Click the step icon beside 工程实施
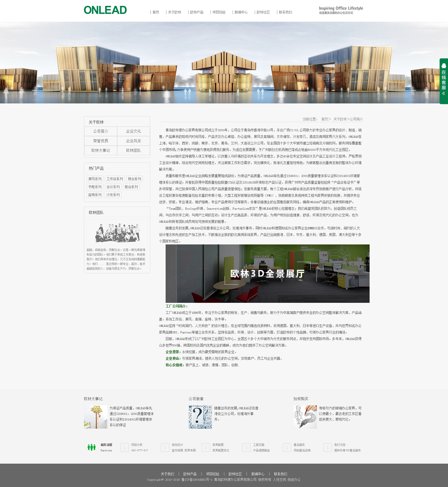The height and width of the screenshot is (487, 448). pyautogui.click(x=246, y=447)
